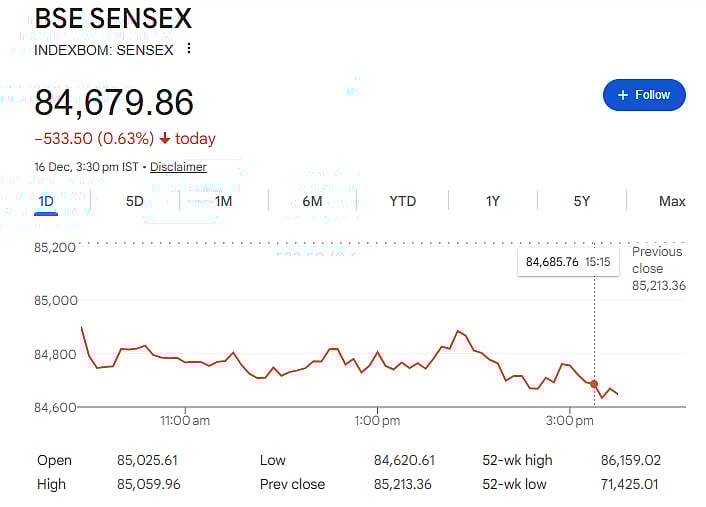Viewport: 706px width, 507px height.
Task: Switch to the 1M chart tab
Action: [x=223, y=201]
